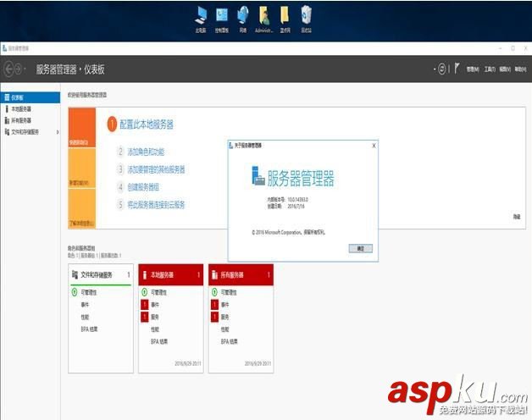Click red alert icon beside 事件 in 本地服务器 tile

point(145,304)
